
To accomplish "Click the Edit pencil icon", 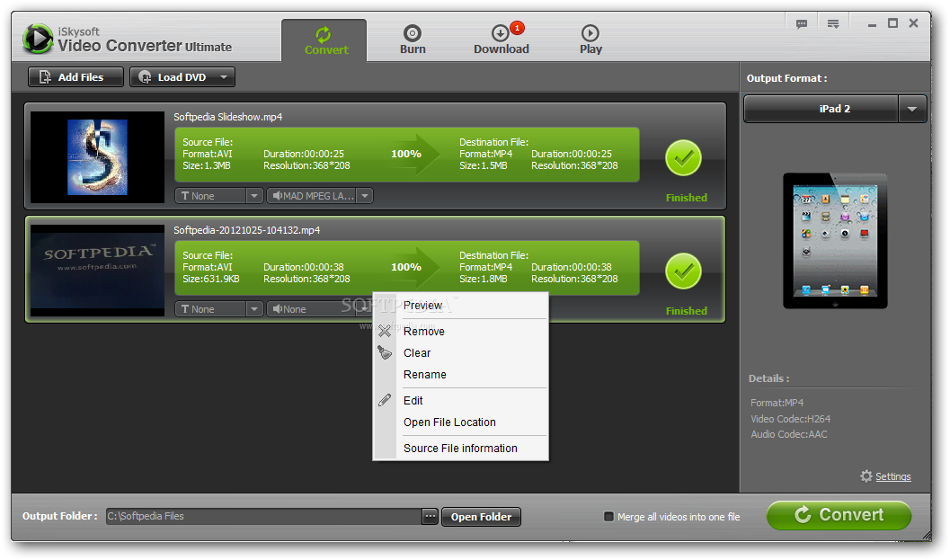I will click(385, 400).
